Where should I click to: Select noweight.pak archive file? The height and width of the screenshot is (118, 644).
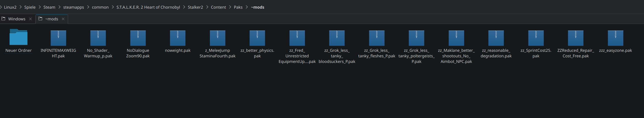(178, 38)
